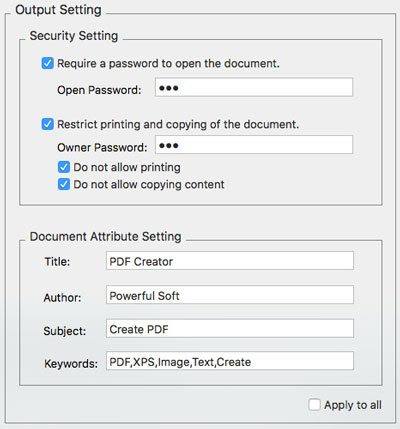Click the Author label

click(x=62, y=297)
